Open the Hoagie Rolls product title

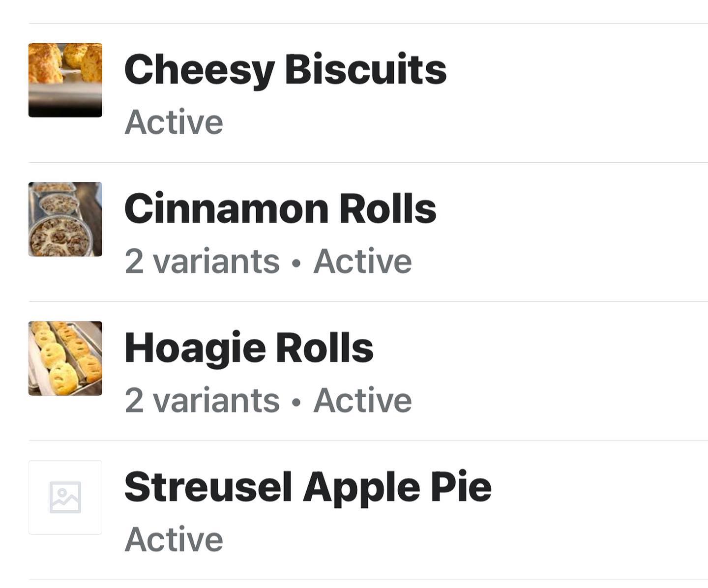click(x=249, y=348)
